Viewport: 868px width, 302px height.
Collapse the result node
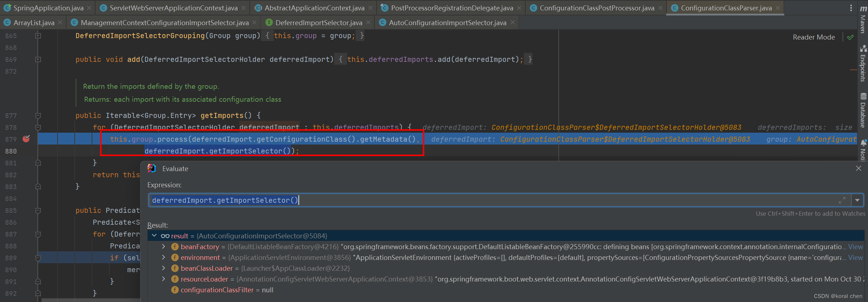pos(154,235)
